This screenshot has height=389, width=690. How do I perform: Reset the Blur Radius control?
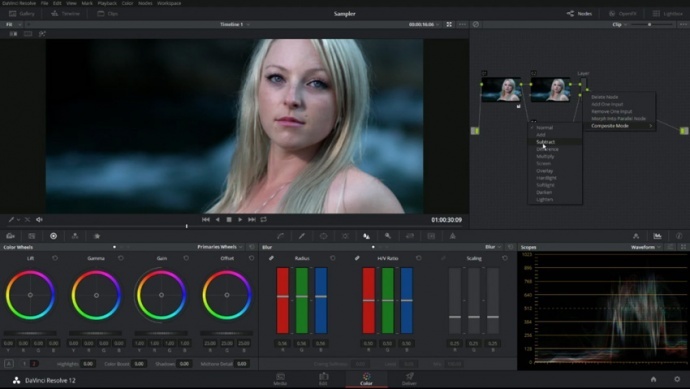[x=333, y=258]
